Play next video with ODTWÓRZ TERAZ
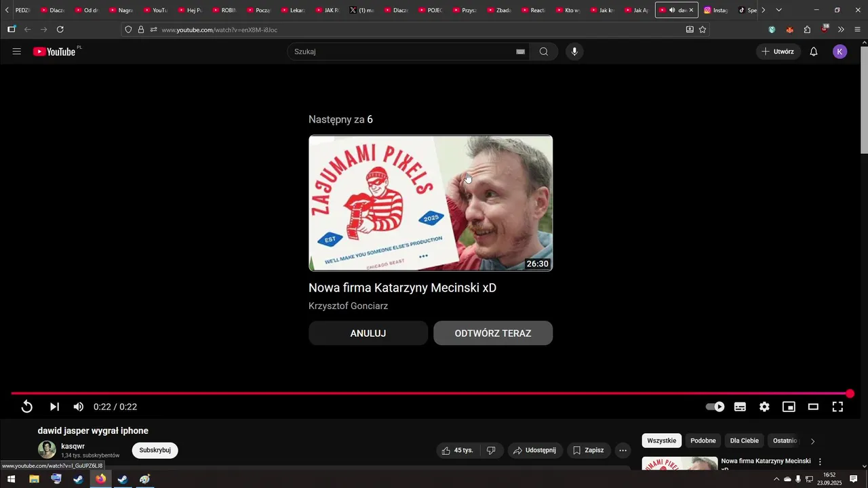 [x=493, y=333]
